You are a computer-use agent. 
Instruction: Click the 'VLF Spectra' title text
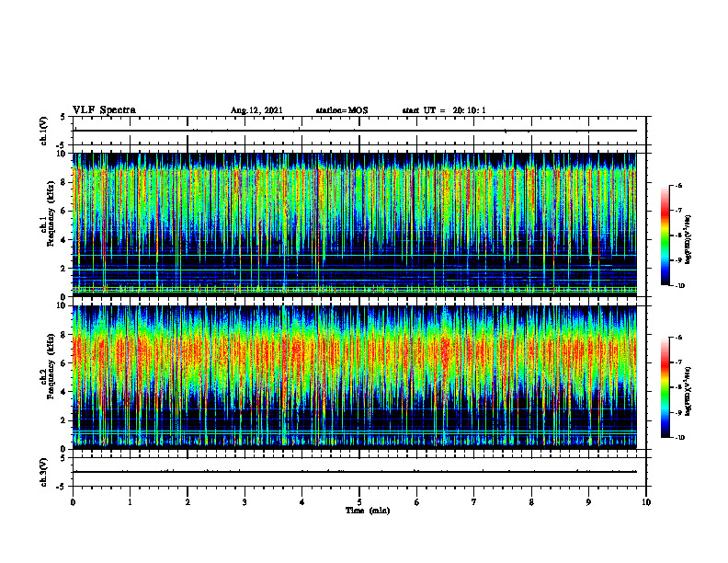pos(104,110)
